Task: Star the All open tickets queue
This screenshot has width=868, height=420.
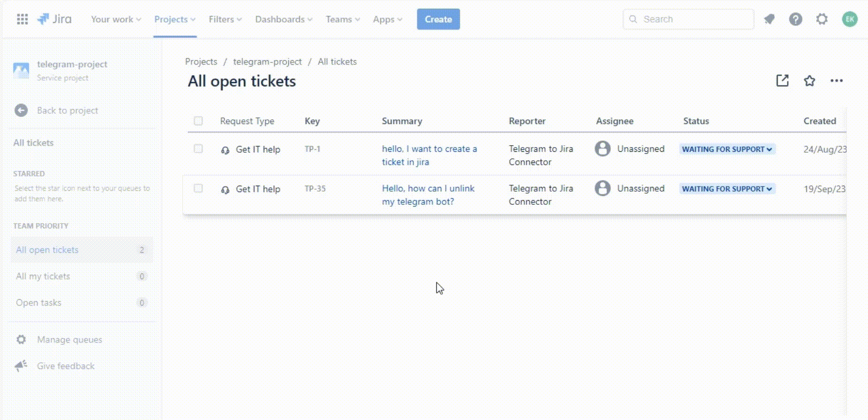Action: pyautogui.click(x=809, y=81)
